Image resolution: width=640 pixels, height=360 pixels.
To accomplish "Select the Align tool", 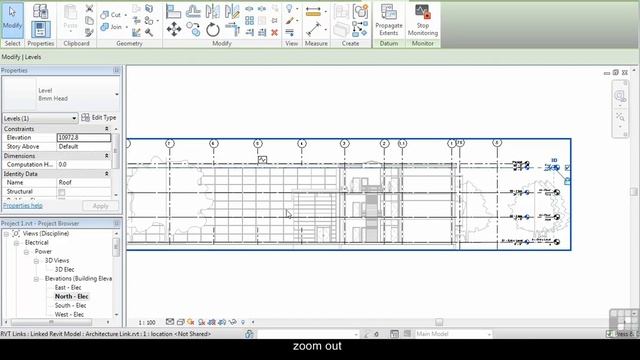I will pyautogui.click(x=173, y=11).
